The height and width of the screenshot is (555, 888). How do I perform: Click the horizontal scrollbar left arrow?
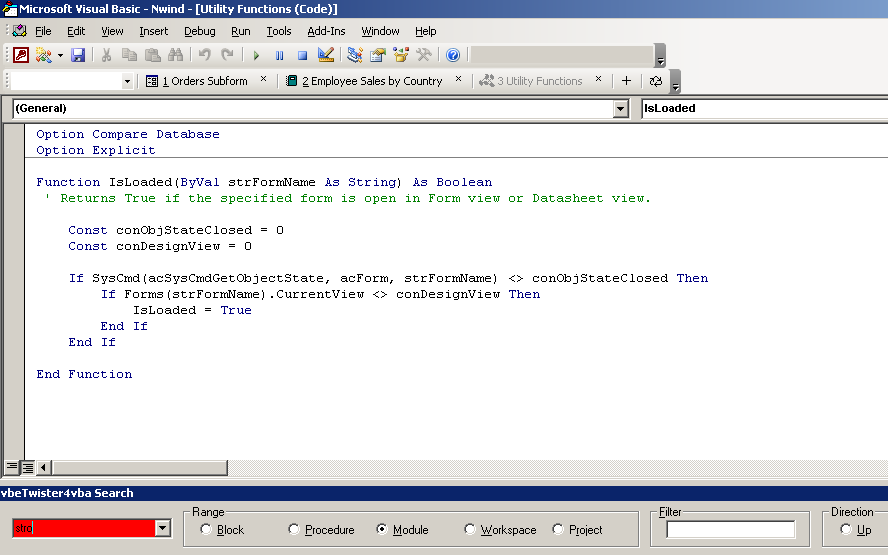43,468
